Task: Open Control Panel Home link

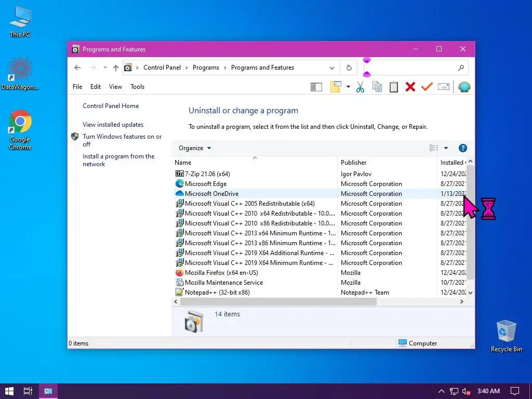Action: point(111,106)
